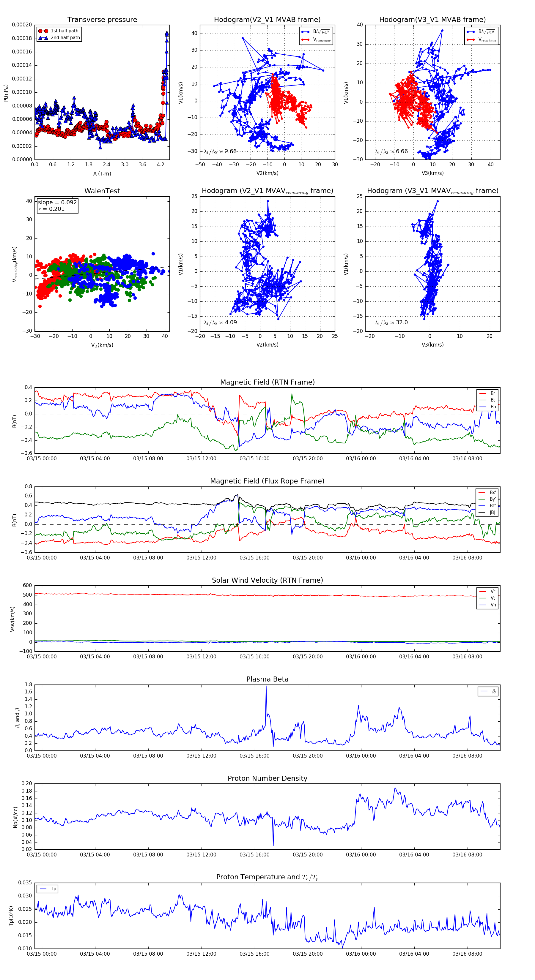Click "V2(km/s)" x-axis label of MVAB hodogram
The height and width of the screenshot is (980, 535).
pos(267,173)
